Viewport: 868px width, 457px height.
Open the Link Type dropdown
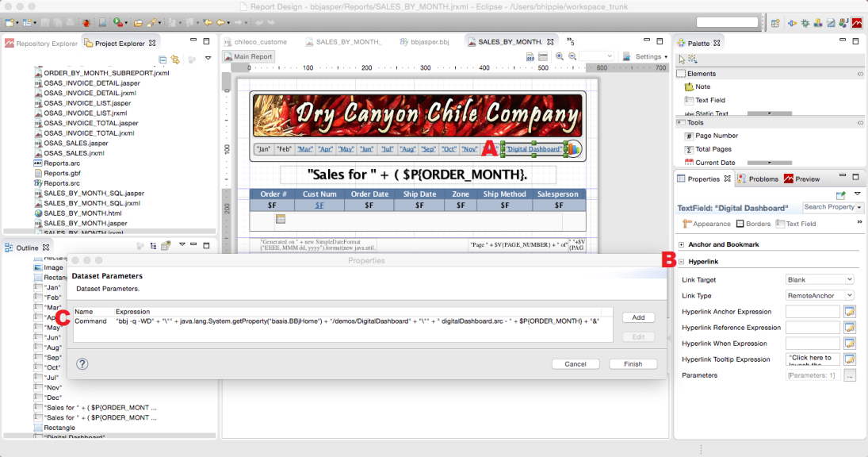point(819,295)
